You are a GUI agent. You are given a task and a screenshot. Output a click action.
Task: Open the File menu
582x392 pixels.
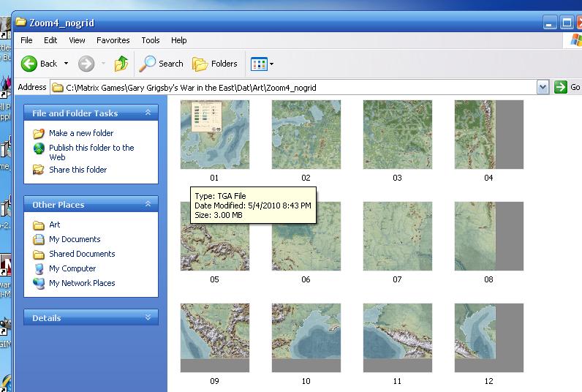tap(26, 40)
